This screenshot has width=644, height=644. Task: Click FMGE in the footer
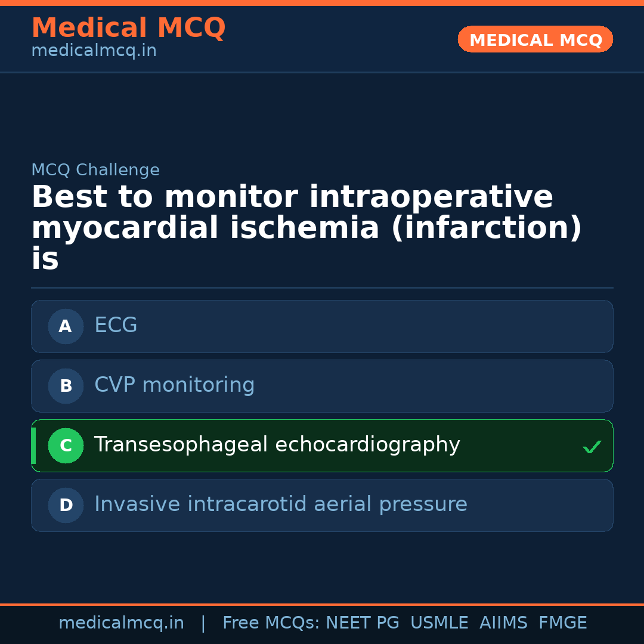[x=562, y=623]
